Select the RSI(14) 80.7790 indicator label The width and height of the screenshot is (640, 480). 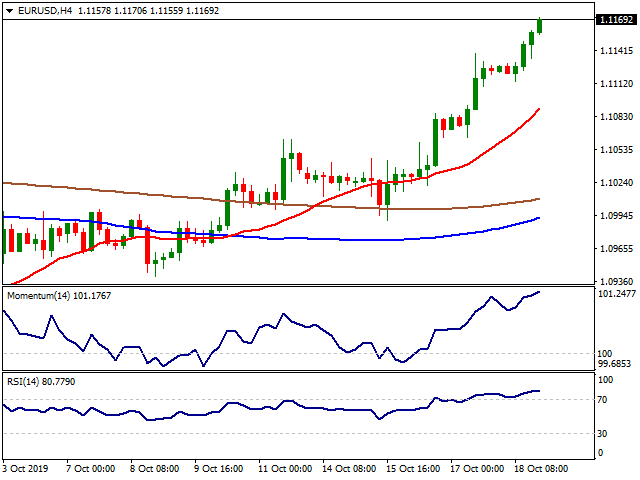[x=41, y=382]
